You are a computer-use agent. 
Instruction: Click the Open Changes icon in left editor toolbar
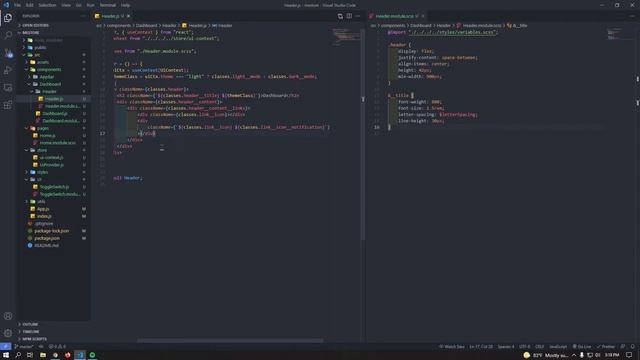point(340,16)
